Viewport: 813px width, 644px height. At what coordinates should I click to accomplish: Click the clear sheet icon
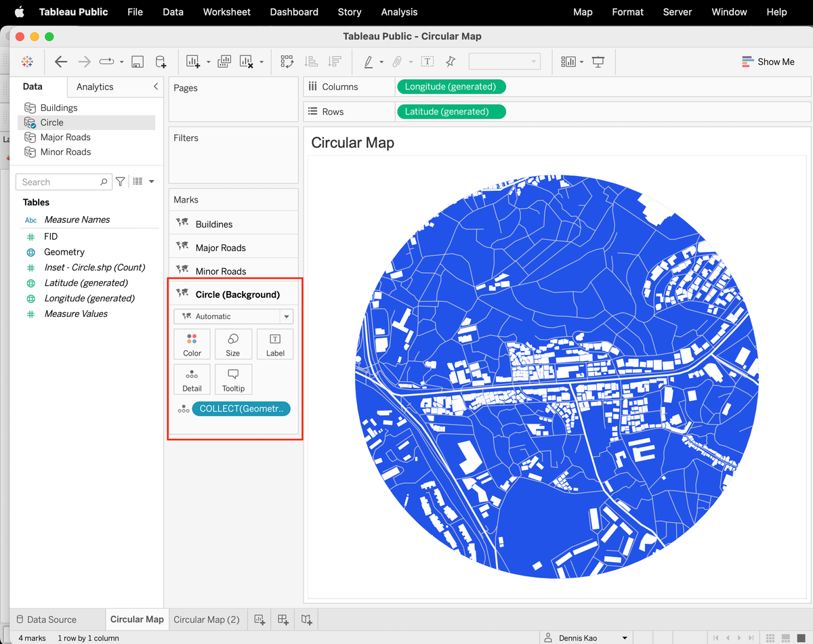tap(247, 62)
